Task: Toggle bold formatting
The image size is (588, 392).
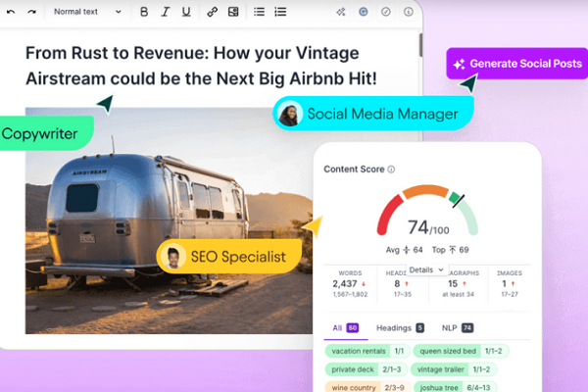Action: [x=144, y=12]
